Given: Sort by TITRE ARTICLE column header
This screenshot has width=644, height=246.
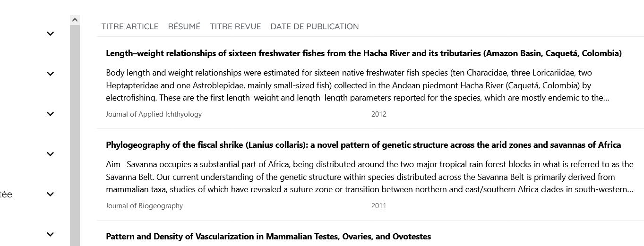Looking at the screenshot, I should 130,26.
